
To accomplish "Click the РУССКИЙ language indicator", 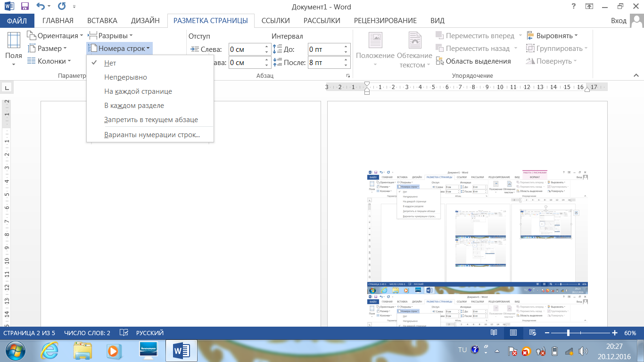I will pos(150,333).
